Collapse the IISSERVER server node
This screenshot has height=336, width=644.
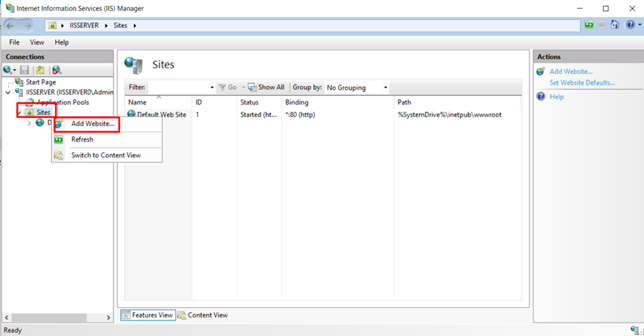point(8,93)
